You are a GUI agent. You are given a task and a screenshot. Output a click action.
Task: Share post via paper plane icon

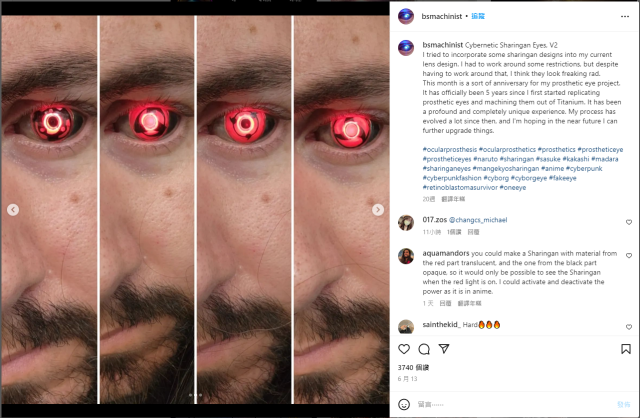click(x=444, y=350)
